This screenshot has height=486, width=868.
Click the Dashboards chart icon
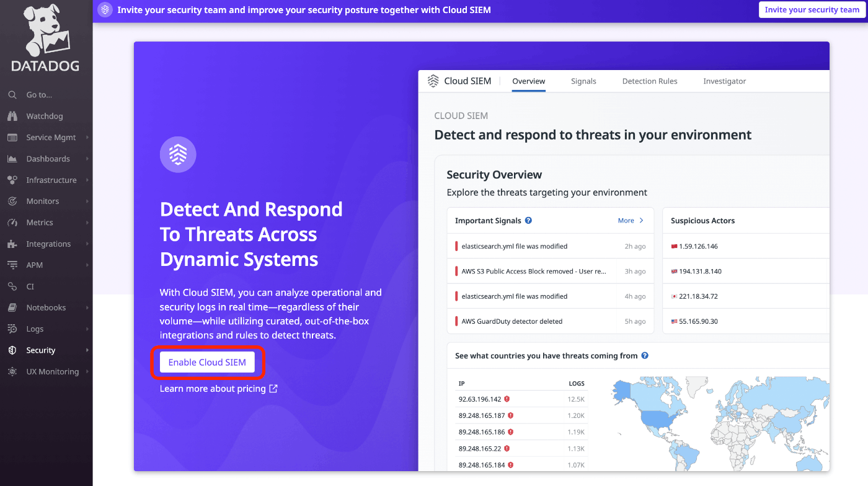point(12,159)
